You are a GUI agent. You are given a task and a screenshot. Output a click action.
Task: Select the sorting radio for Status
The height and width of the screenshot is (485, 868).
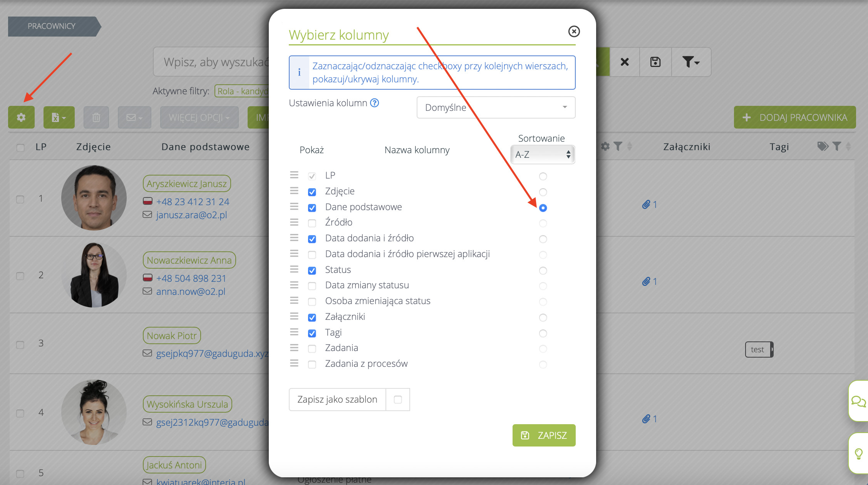543,271
